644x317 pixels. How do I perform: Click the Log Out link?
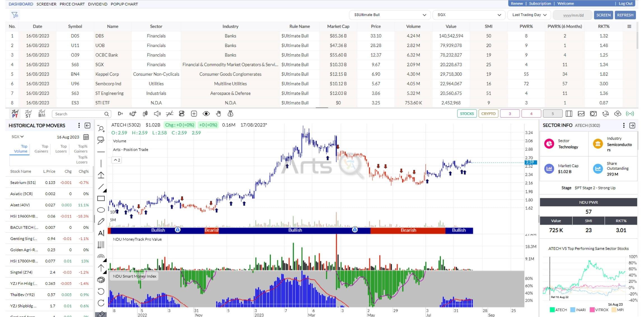coord(626,3)
